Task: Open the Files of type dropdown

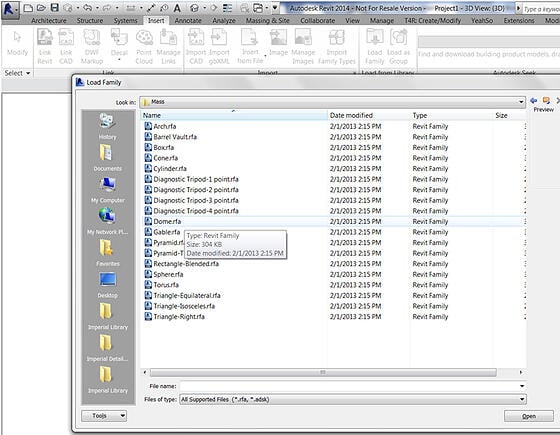Action: click(352, 399)
